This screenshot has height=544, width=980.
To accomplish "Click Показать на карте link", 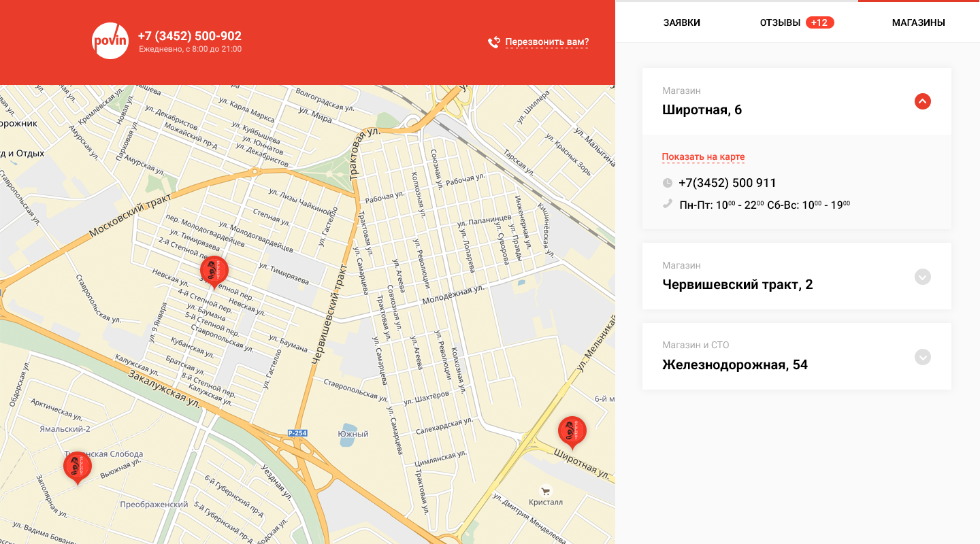I will [x=704, y=157].
